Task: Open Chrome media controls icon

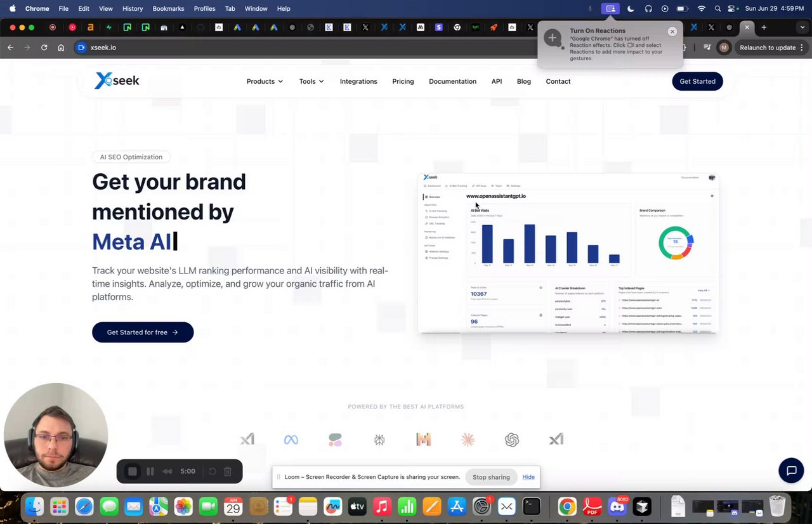Action: pyautogui.click(x=707, y=48)
